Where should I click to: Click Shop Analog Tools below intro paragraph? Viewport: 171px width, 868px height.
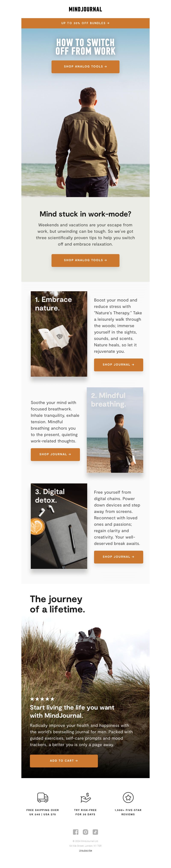[x=85, y=261]
